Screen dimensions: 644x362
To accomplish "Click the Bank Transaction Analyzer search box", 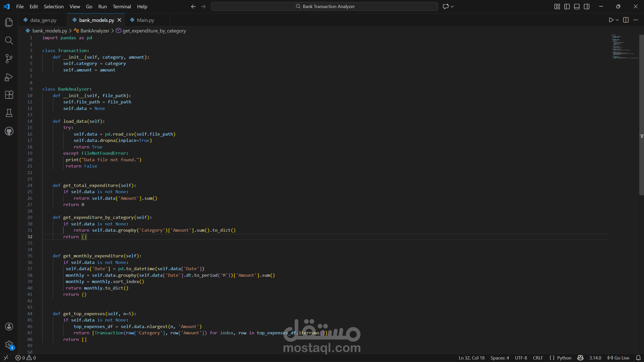I will [x=324, y=7].
